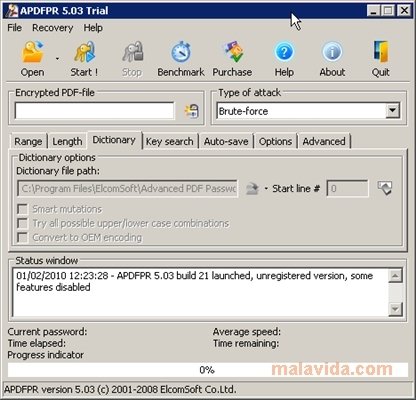Screen dimensions: 416x400
Task: Click the icon beside Start line field
Action: tap(385, 188)
